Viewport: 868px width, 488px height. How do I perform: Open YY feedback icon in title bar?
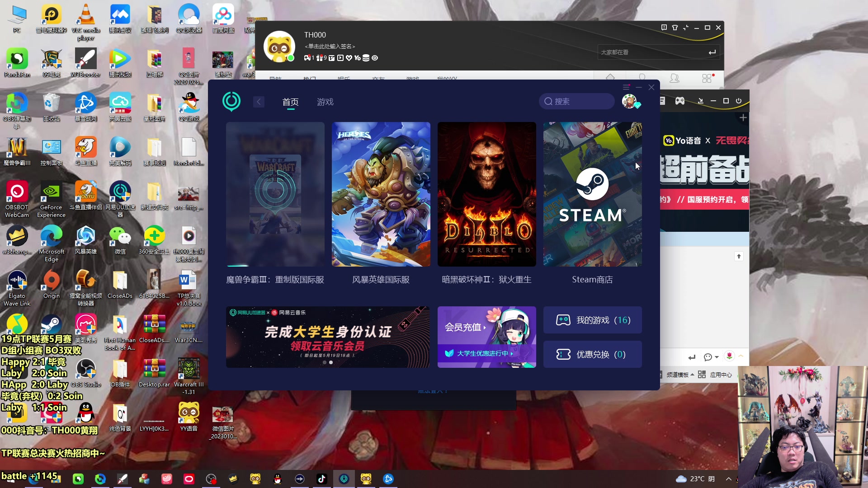click(x=664, y=28)
